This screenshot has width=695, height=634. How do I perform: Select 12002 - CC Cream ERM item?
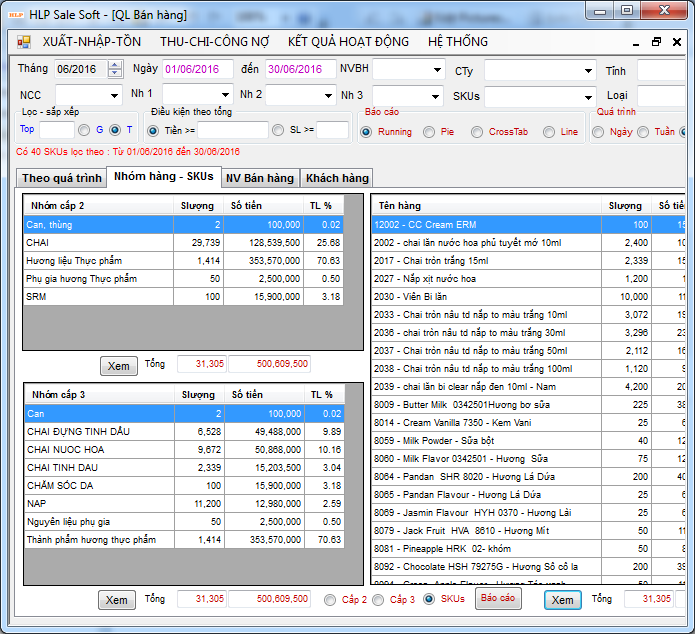tap(529, 225)
